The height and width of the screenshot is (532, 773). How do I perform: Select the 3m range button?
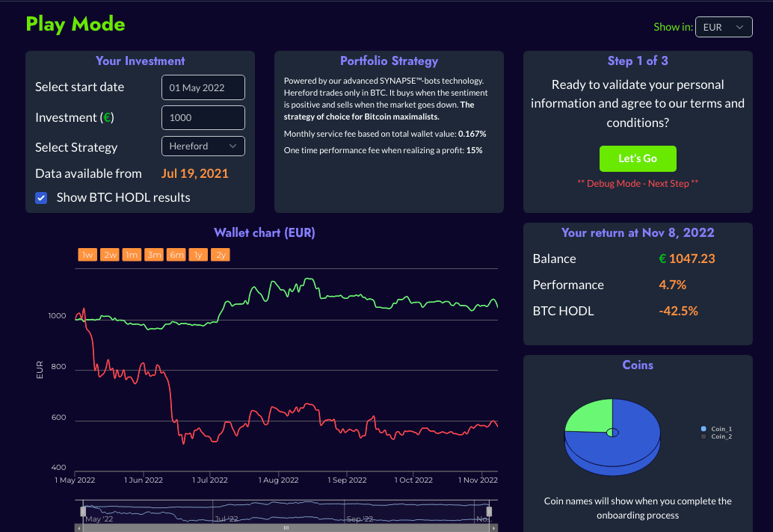[154, 255]
